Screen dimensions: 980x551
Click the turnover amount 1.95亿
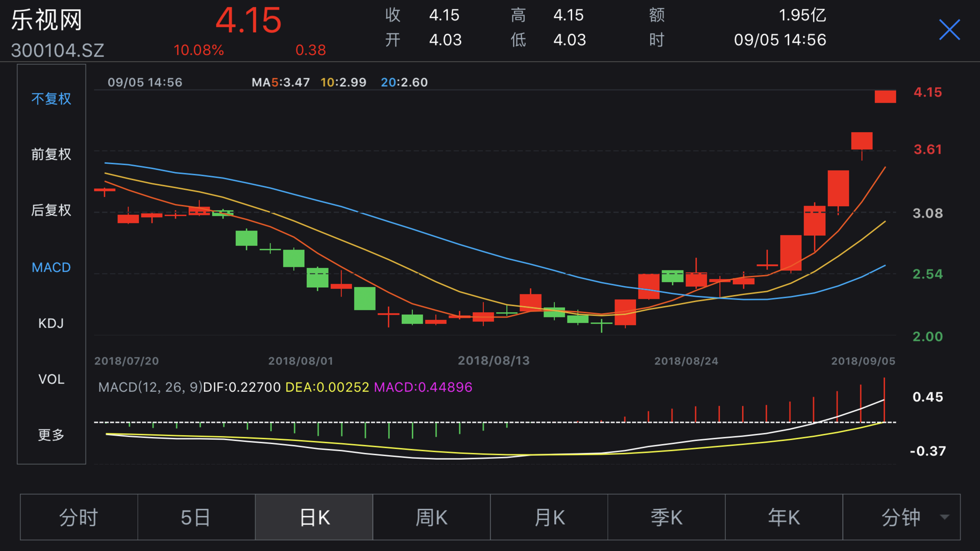point(802,15)
